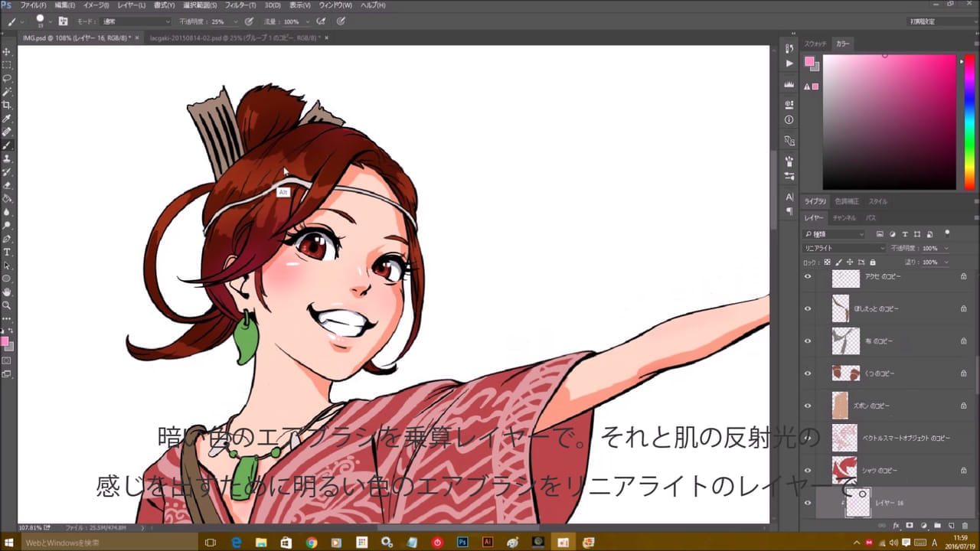The image size is (980, 551).
Task: Select the Move tool
Action: [x=7, y=52]
